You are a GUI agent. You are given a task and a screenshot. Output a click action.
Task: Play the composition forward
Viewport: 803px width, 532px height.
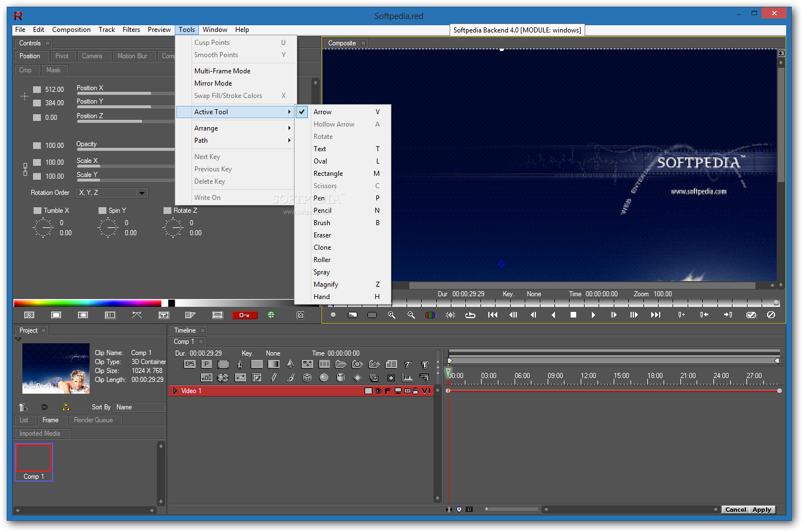[593, 315]
